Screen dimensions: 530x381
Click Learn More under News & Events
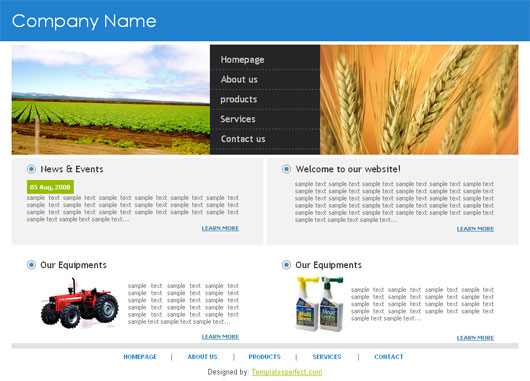pyautogui.click(x=220, y=228)
